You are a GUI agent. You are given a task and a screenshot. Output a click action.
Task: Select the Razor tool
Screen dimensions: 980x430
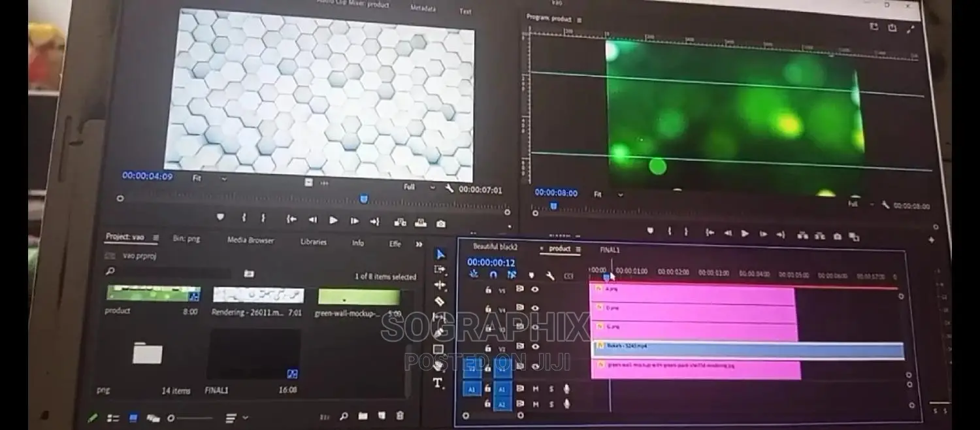(440, 301)
